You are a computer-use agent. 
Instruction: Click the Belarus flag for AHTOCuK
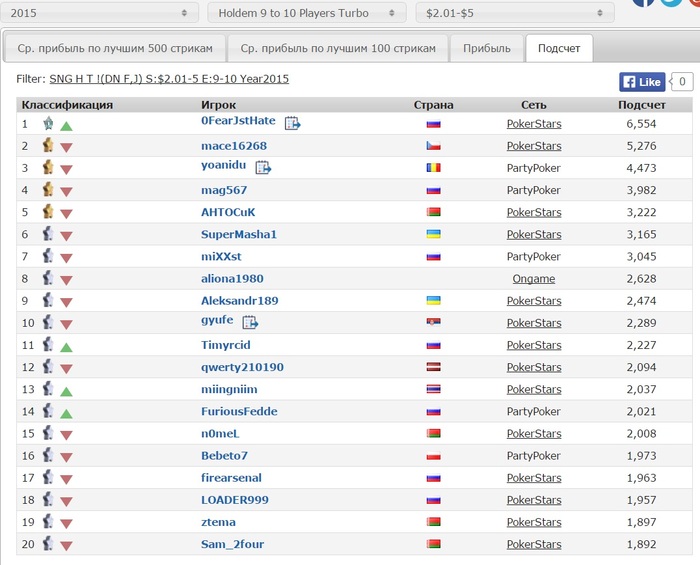click(433, 212)
